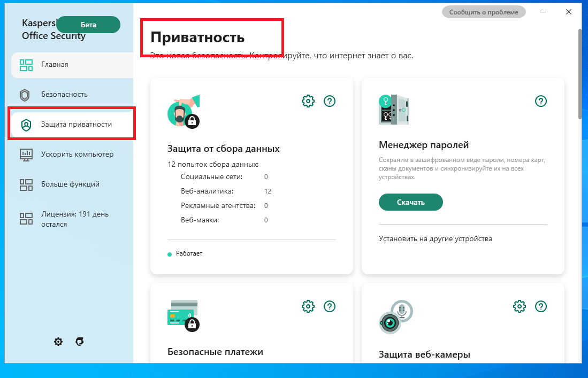Screen dimensions: 588x378
Task: Show help for Защита веб-камеры
Action: tap(541, 306)
